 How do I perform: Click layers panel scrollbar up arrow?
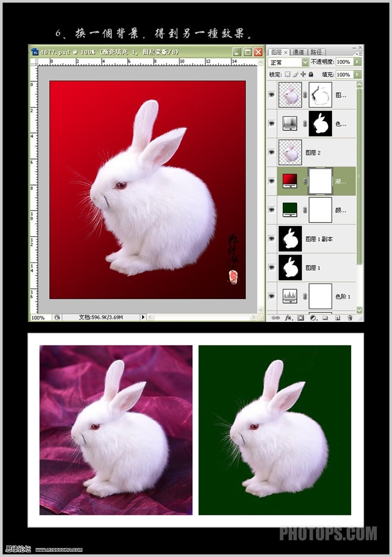pyautogui.click(x=359, y=84)
